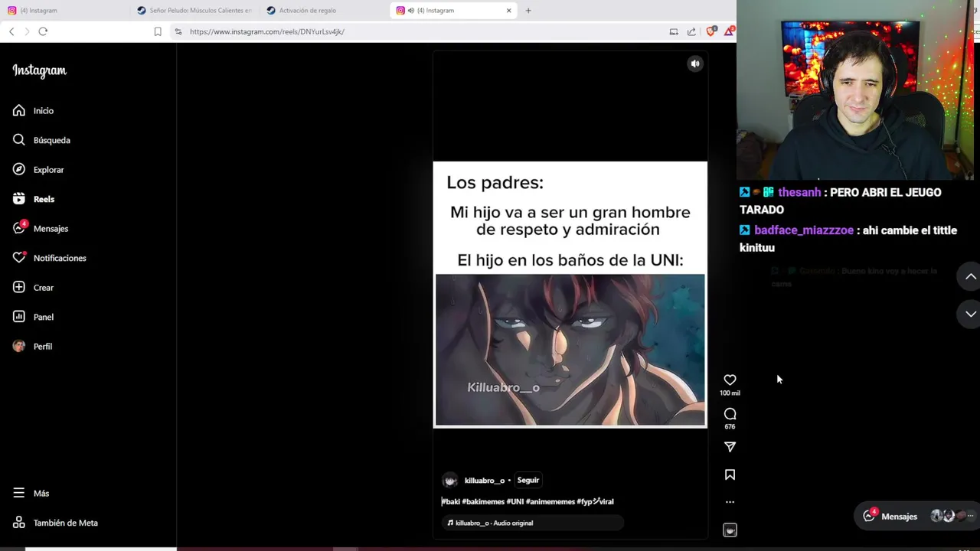The height and width of the screenshot is (551, 980).
Task: Click the 676 comments count
Action: (730, 427)
